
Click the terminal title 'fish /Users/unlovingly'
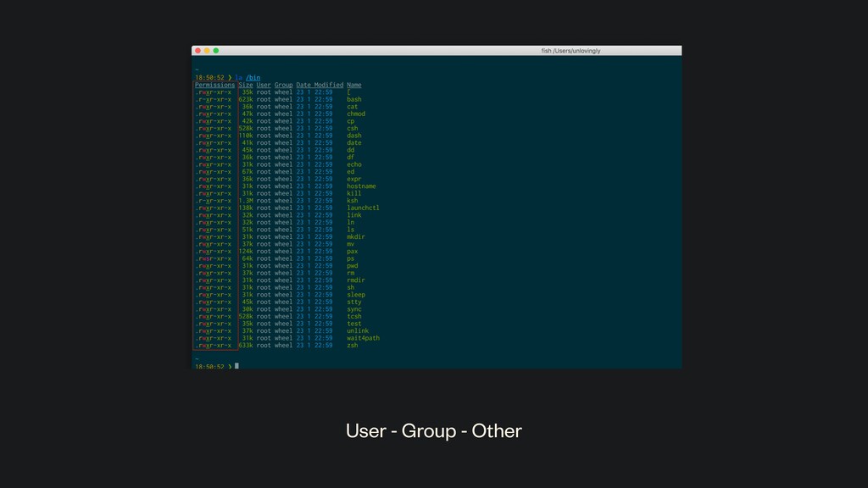[x=570, y=51]
